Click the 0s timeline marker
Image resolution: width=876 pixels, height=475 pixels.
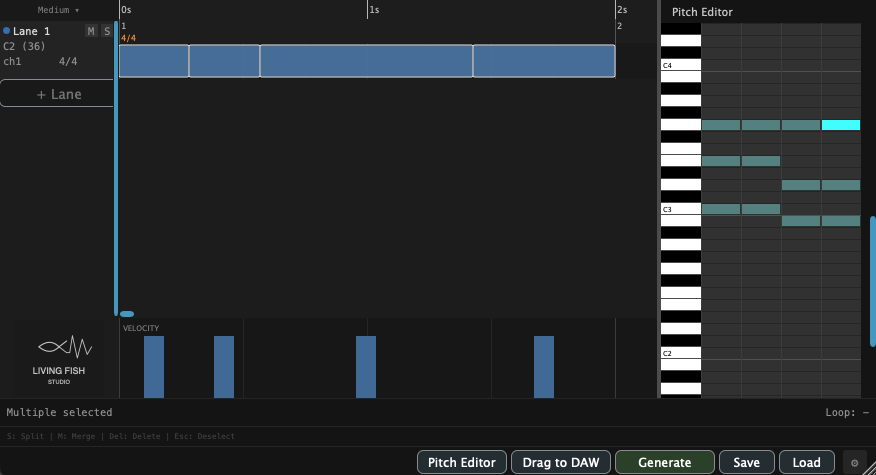click(x=126, y=10)
